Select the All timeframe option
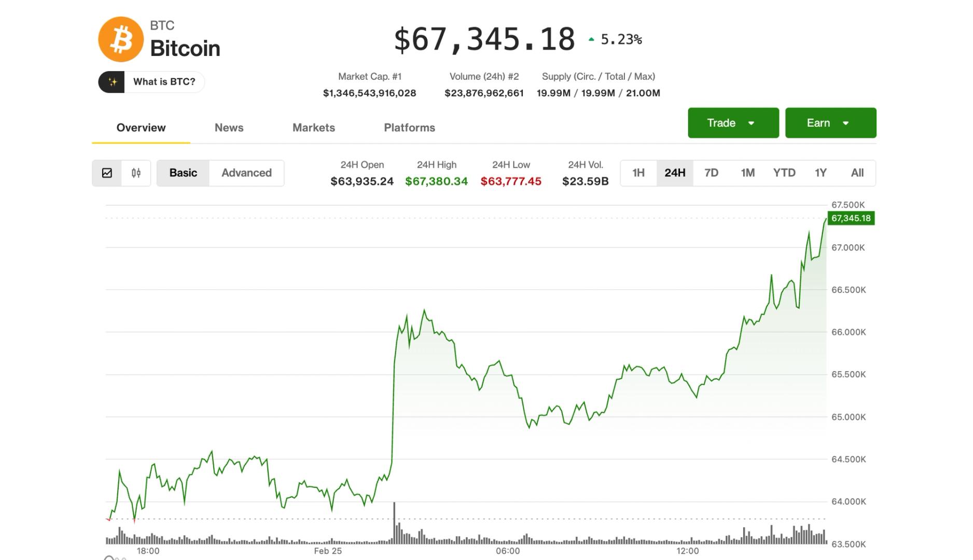The width and height of the screenshot is (973, 560). click(857, 173)
